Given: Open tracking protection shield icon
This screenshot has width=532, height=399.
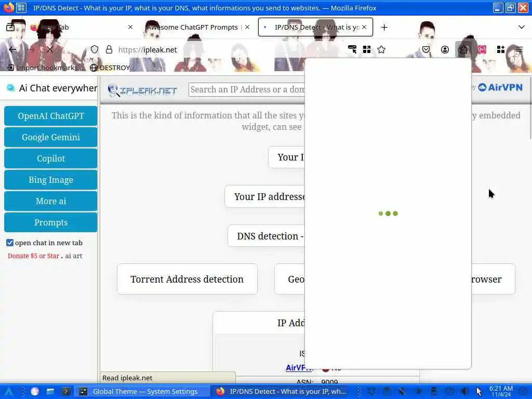Looking at the screenshot, I should click(x=95, y=49).
